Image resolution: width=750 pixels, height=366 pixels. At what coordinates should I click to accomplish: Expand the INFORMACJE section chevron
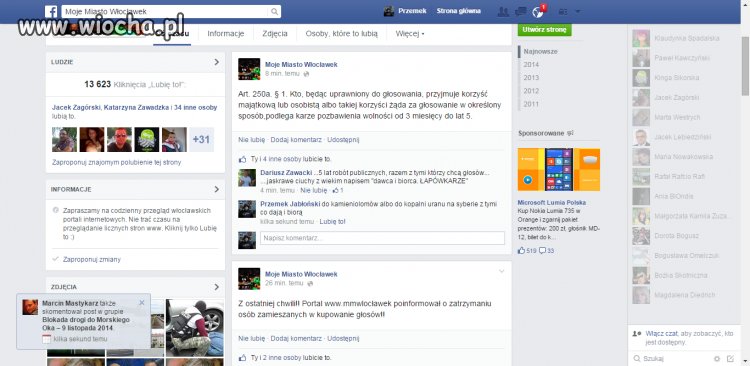pos(217,189)
